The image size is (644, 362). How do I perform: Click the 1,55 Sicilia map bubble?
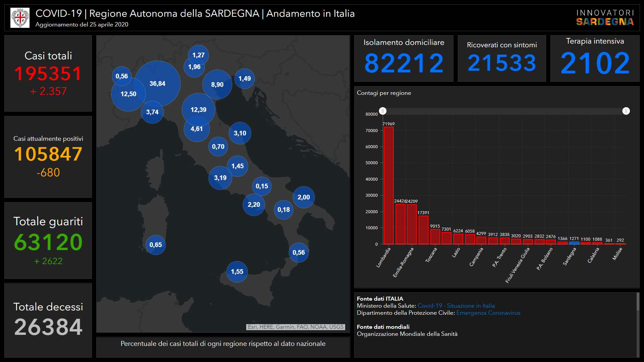tap(237, 271)
